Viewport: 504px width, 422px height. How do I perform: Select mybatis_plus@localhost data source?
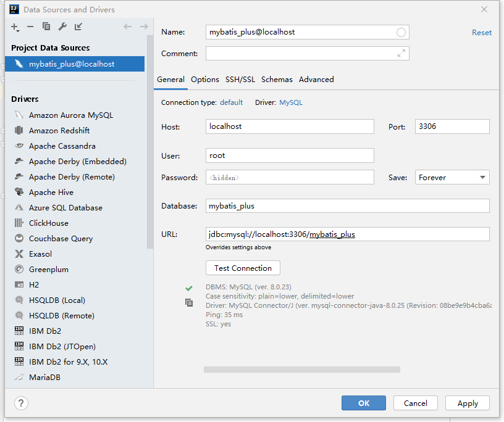point(75,64)
